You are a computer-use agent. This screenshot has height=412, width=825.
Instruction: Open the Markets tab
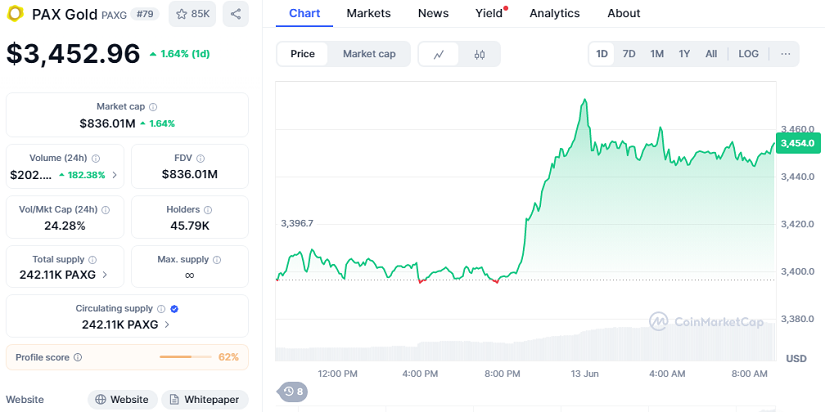[x=369, y=13]
